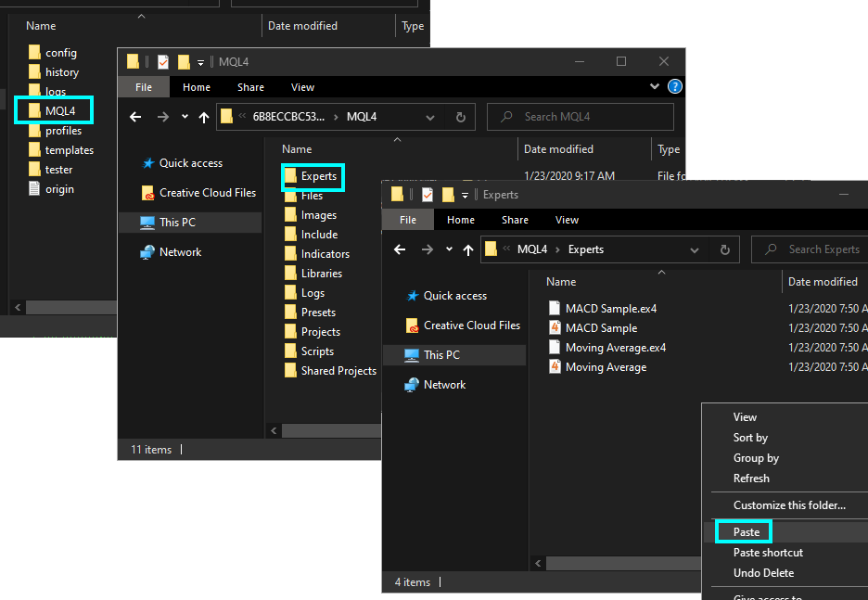
Task: Click horizontal scrollbar left arrow in MQL4 window
Action: click(x=274, y=430)
